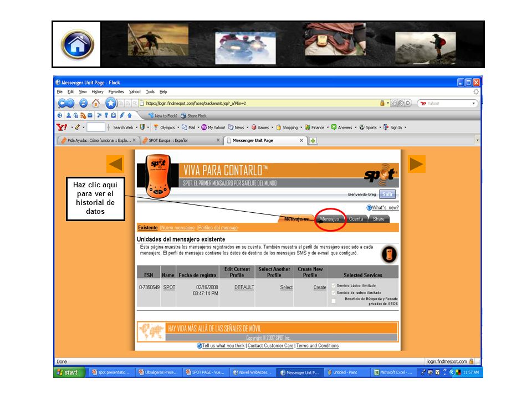Click the Select link in SPOT row
Viewport: 532px width, 399px height.
(287, 288)
